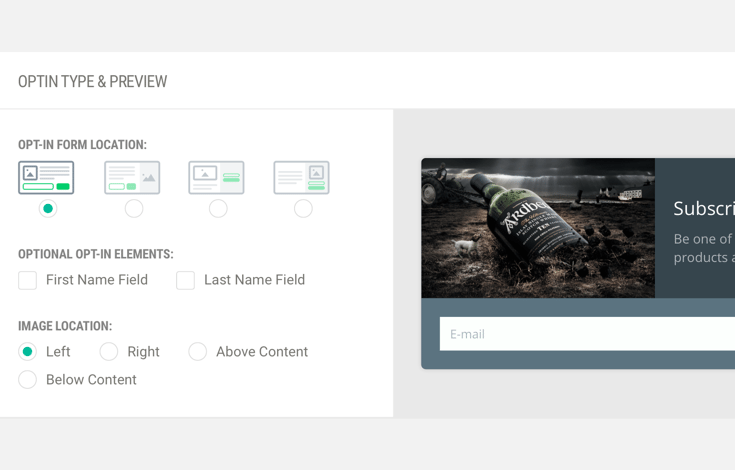Click the First Name Field label text
The height and width of the screenshot is (470, 735).
tap(97, 280)
